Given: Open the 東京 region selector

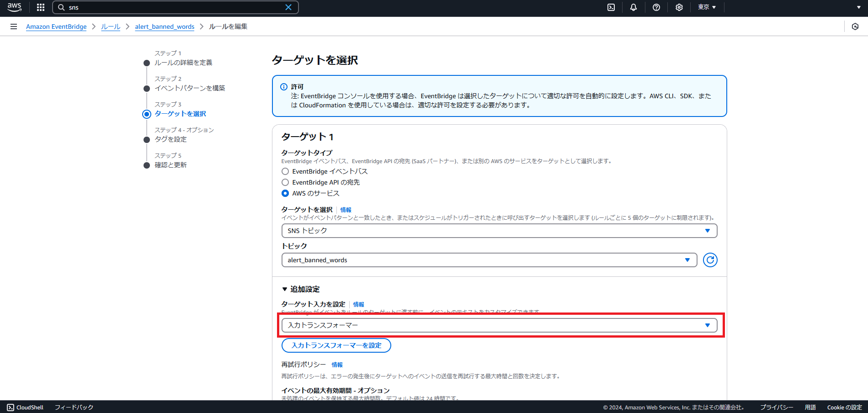Looking at the screenshot, I should point(707,7).
